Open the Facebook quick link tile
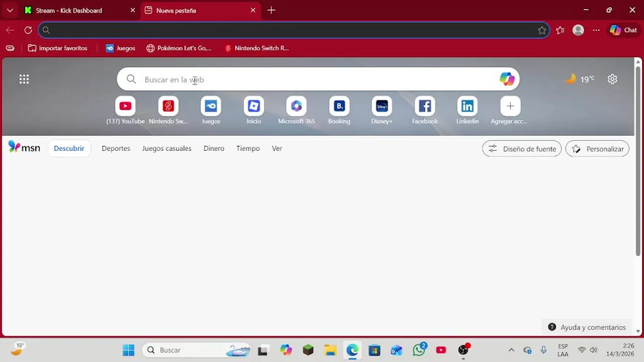644x362 pixels. tap(425, 111)
